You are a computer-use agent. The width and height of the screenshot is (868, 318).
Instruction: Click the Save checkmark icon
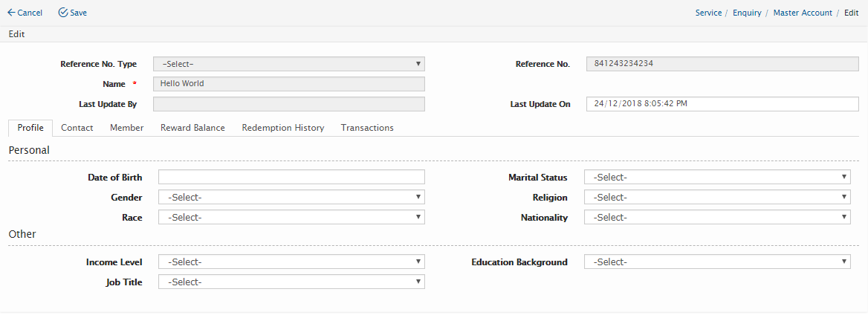(63, 13)
